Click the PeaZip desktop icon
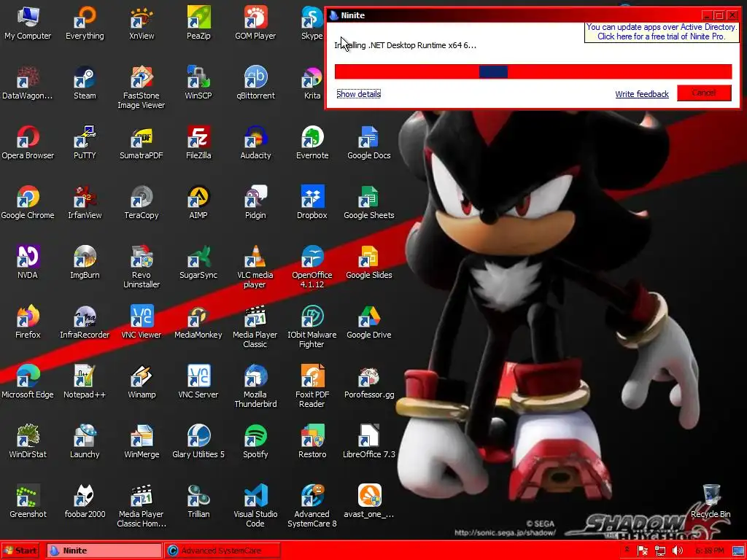 pyautogui.click(x=198, y=23)
